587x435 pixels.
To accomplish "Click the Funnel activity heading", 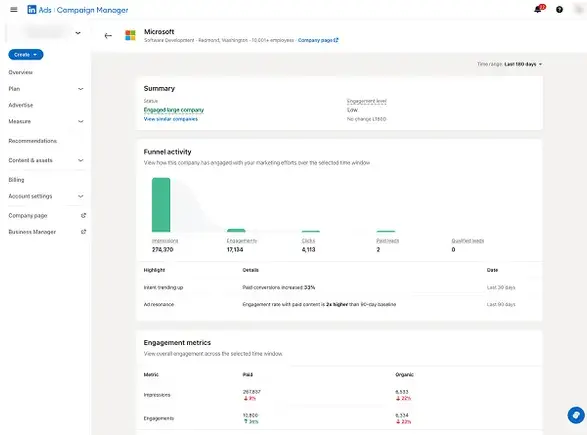I will click(167, 152).
